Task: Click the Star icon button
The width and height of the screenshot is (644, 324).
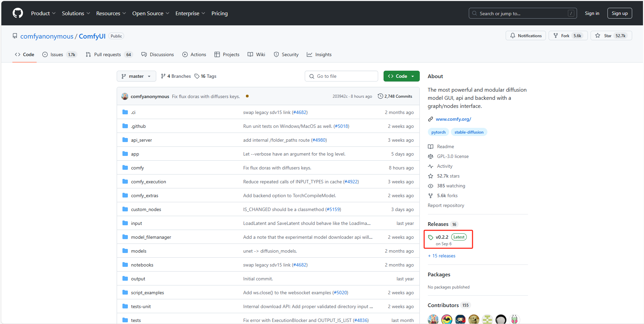Action: coord(598,36)
